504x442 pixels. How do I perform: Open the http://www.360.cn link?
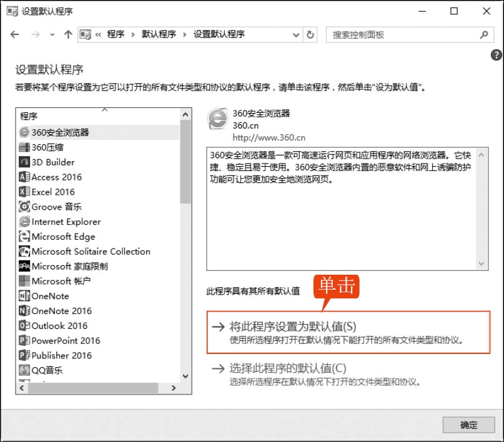pyautogui.click(x=269, y=137)
